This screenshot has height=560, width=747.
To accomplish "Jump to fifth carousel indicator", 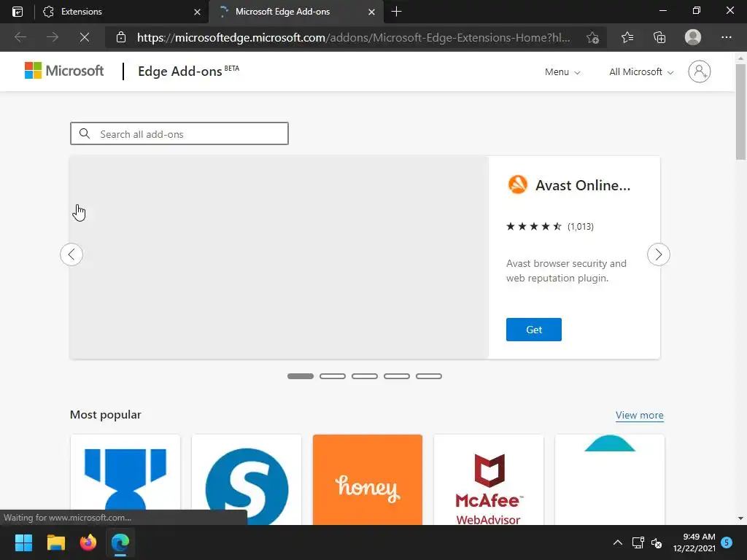I will click(429, 376).
